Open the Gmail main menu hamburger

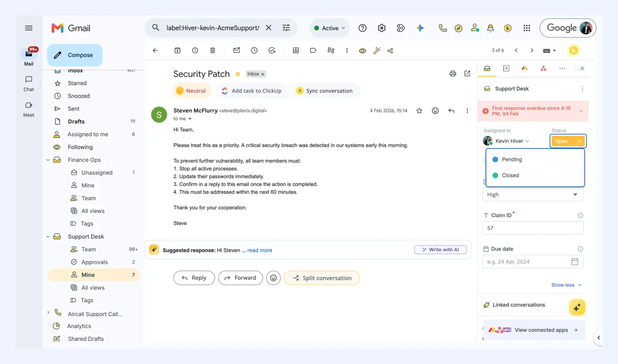coord(29,28)
